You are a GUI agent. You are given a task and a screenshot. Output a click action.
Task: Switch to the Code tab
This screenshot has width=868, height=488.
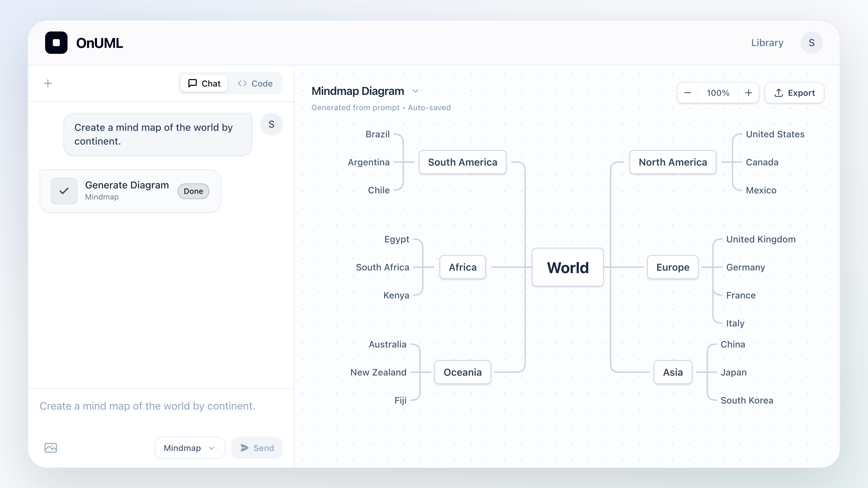point(255,84)
